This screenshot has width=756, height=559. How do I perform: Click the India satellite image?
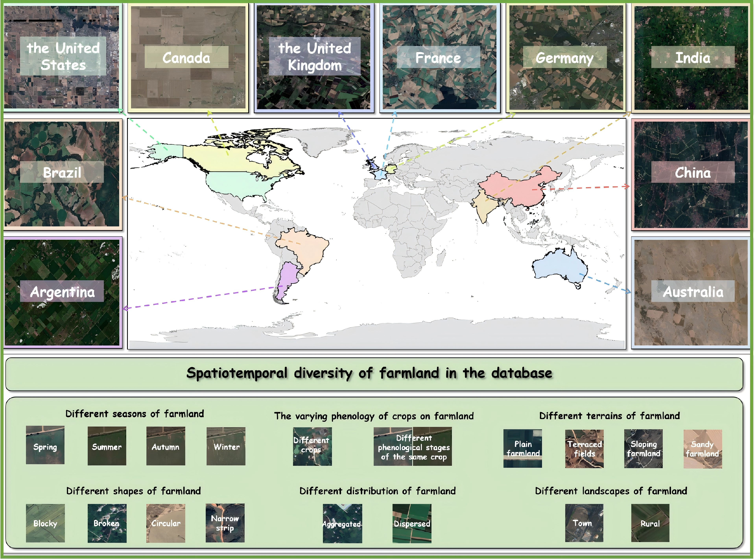pos(691,58)
